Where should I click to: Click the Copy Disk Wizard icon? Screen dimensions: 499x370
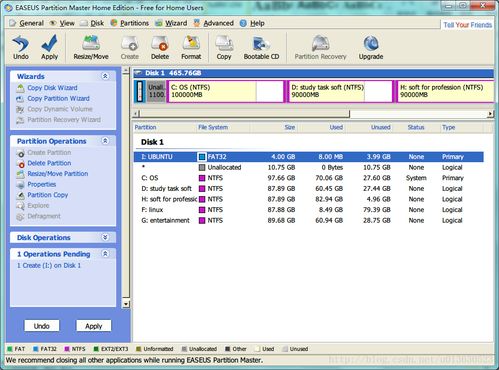click(20, 88)
